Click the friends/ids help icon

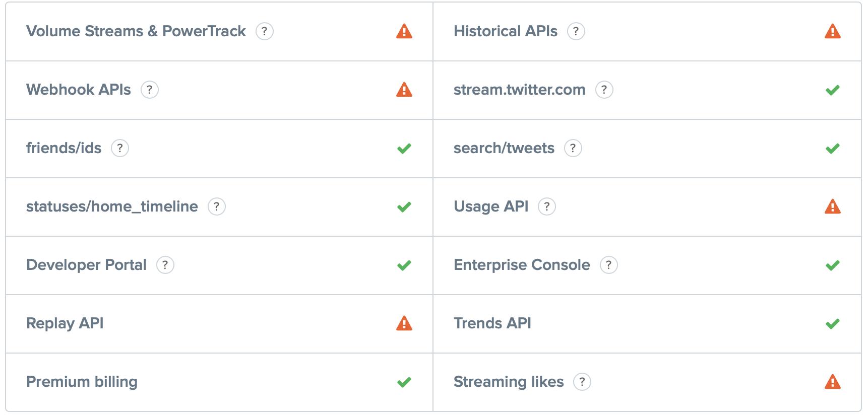tap(119, 148)
